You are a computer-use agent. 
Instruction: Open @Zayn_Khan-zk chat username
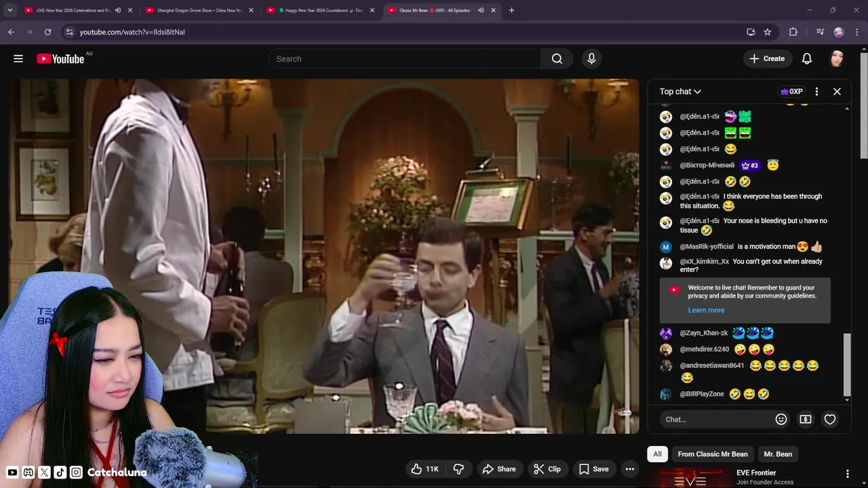tap(704, 333)
